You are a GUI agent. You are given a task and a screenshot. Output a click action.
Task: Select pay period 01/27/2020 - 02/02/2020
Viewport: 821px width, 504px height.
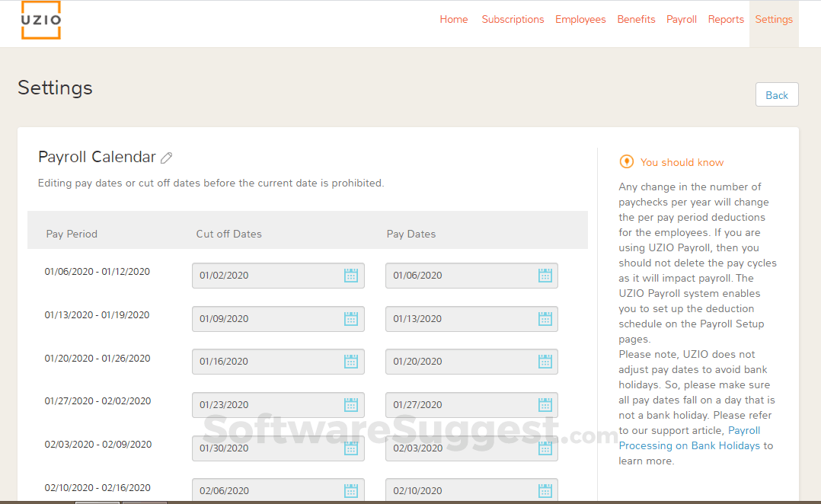tap(97, 401)
